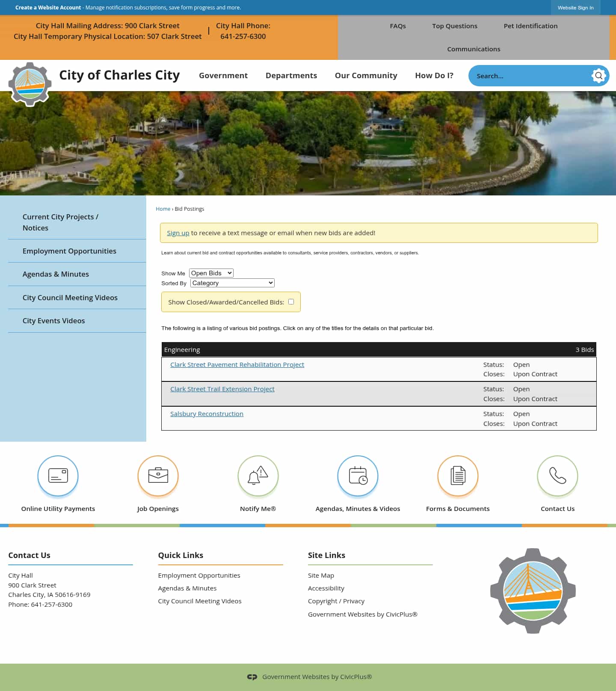Click the Home breadcrumb link

pos(163,209)
